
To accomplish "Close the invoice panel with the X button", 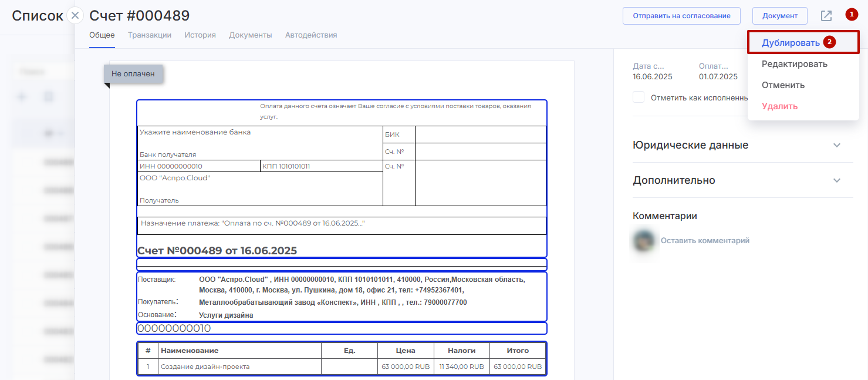I will click(75, 16).
